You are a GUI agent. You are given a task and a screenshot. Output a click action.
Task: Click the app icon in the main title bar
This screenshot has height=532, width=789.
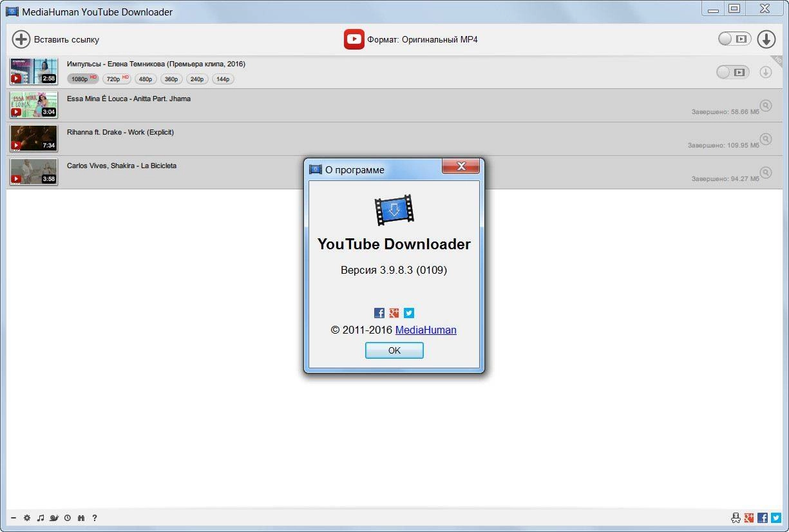click(12, 12)
